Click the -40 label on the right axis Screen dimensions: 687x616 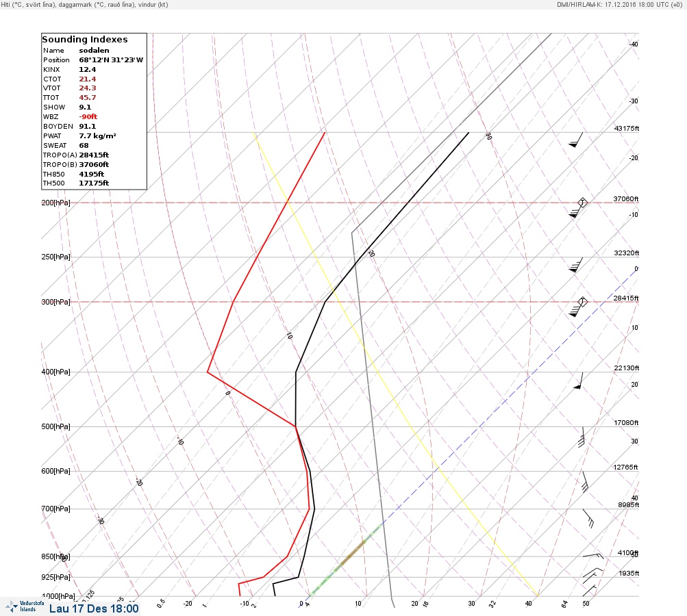(634, 44)
